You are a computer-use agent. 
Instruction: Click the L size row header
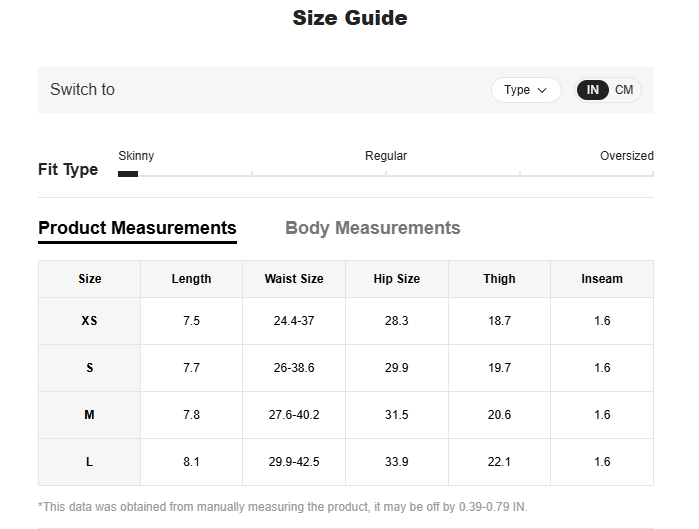tap(90, 462)
